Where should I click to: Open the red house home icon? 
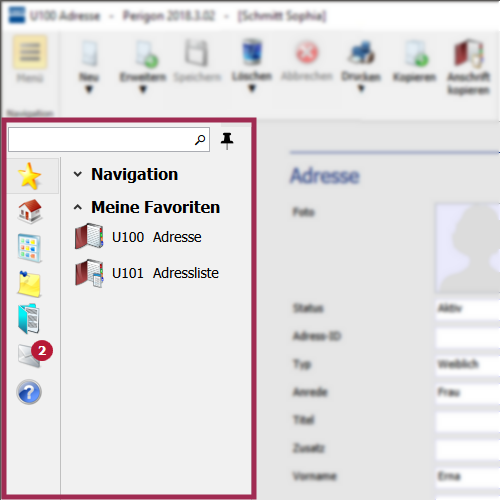tap(30, 211)
